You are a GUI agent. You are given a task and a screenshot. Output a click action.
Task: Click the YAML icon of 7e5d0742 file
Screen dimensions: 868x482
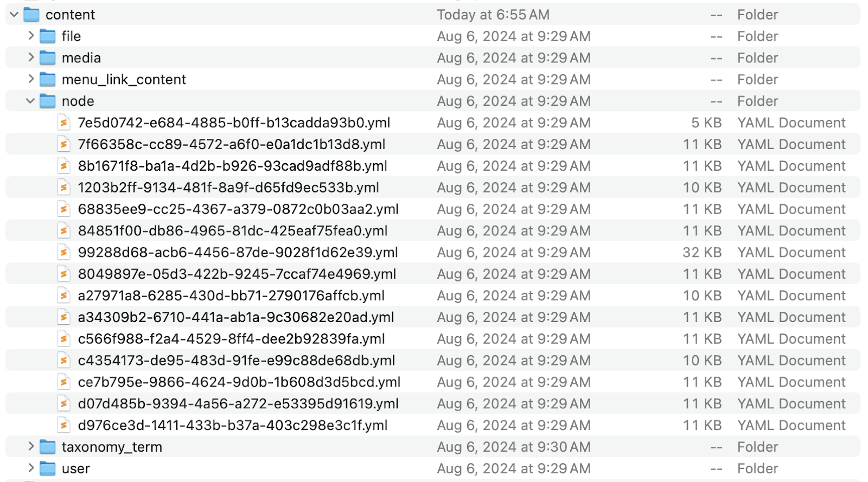(x=64, y=123)
